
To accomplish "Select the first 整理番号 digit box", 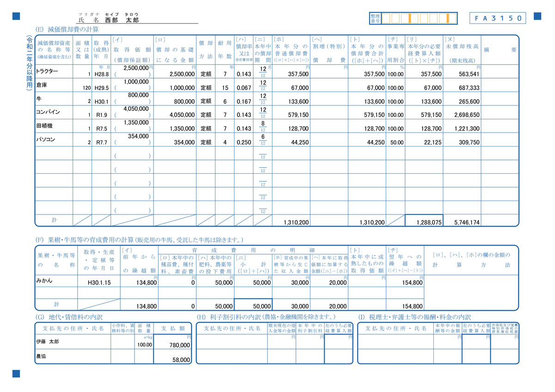I will (x=386, y=18).
